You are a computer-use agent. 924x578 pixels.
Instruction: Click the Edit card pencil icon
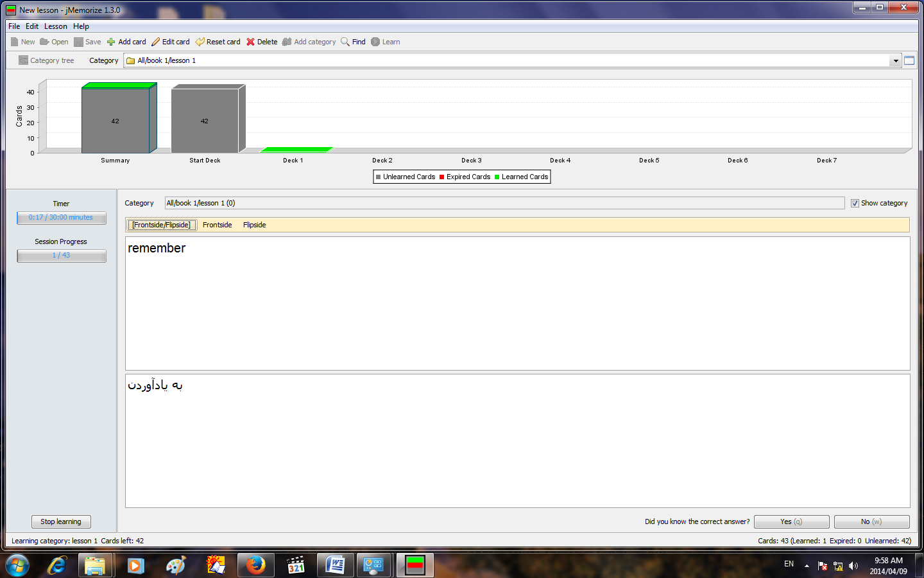point(155,42)
